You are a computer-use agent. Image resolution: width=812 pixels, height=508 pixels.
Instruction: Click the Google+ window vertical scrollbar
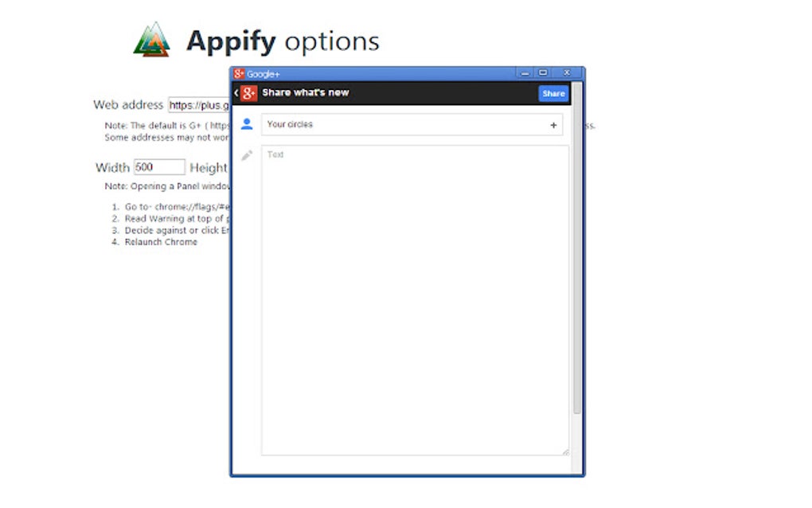577,248
